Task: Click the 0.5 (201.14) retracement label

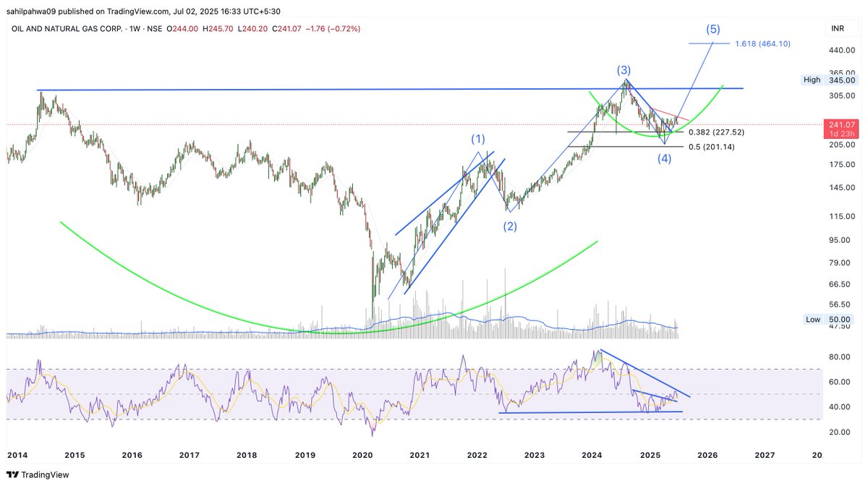Action: pos(711,146)
